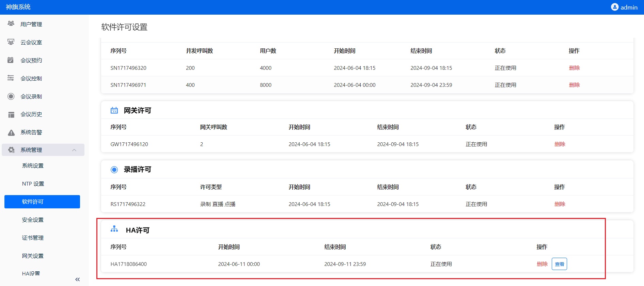Click the 用户管理 sidebar icon
Viewport: 644px width, 286px height.
(x=11, y=23)
